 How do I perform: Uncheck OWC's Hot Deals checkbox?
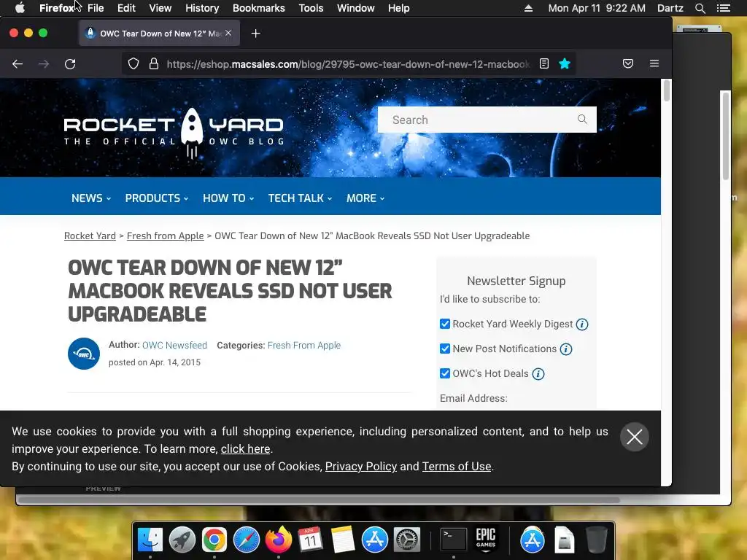tap(444, 374)
